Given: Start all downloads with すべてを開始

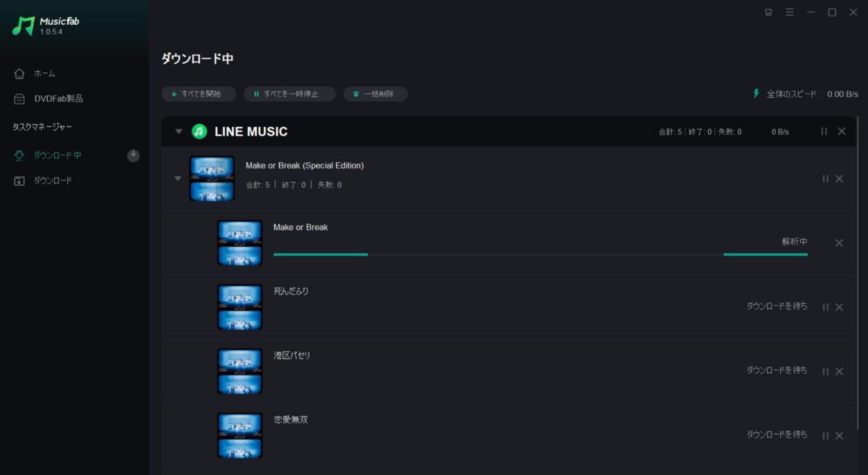Looking at the screenshot, I should 199,94.
